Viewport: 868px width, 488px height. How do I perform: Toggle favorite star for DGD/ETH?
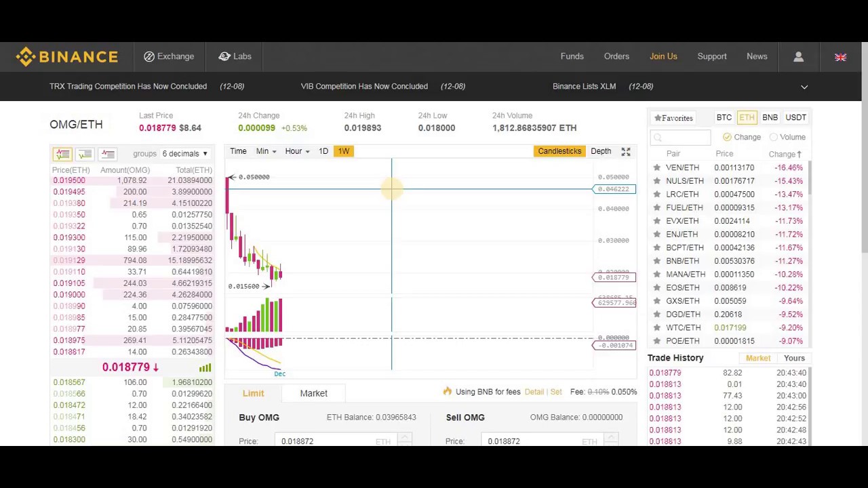point(656,314)
